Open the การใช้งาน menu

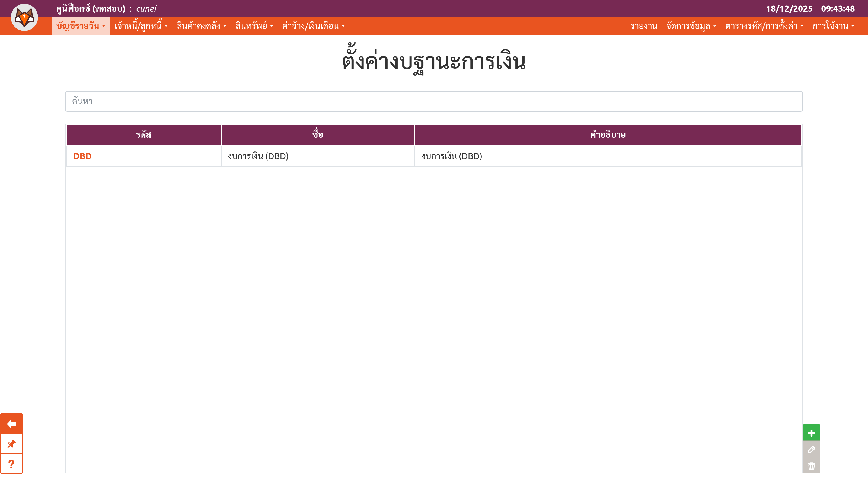point(833,26)
